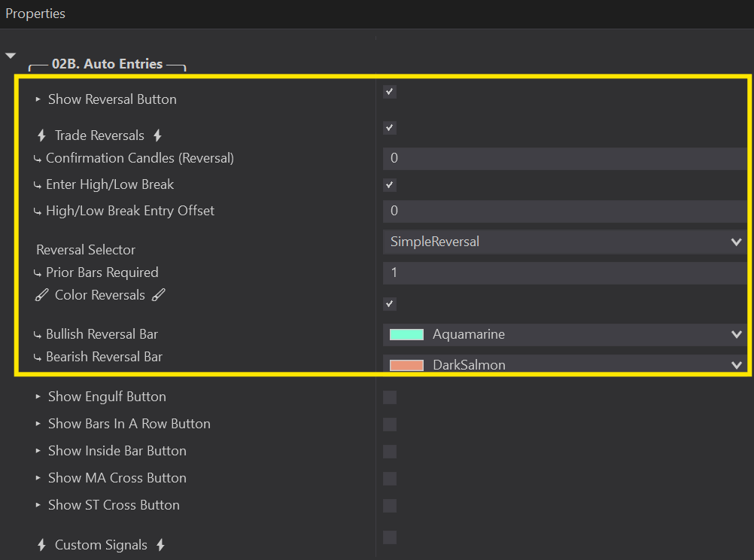
Task: Click the paintbrush icon left of Color Reversals
Action: [x=42, y=296]
